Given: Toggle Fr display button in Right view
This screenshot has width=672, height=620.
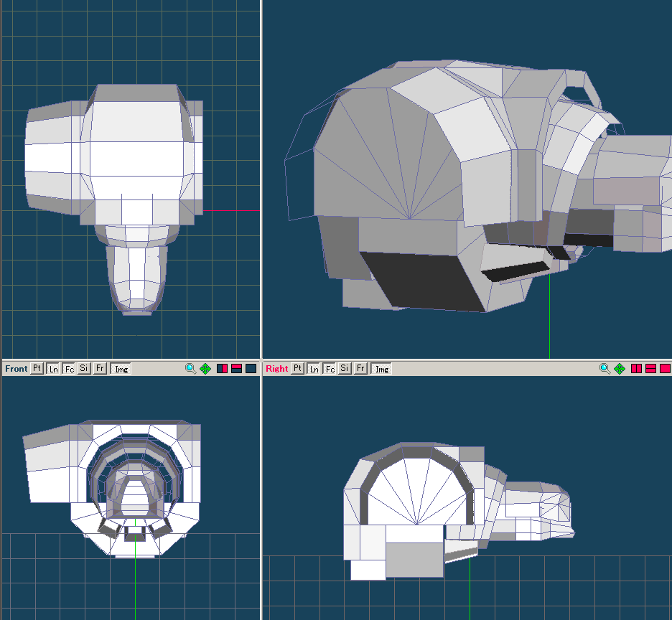Looking at the screenshot, I should pos(360,368).
